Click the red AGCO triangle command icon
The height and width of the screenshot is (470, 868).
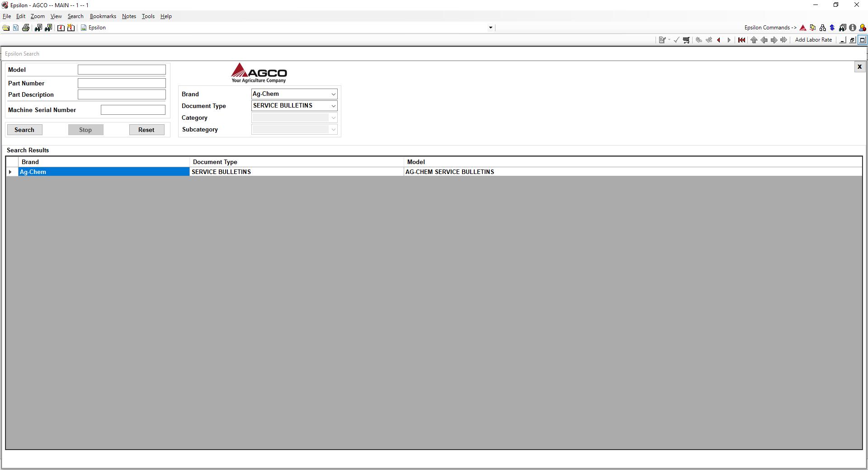(803, 28)
